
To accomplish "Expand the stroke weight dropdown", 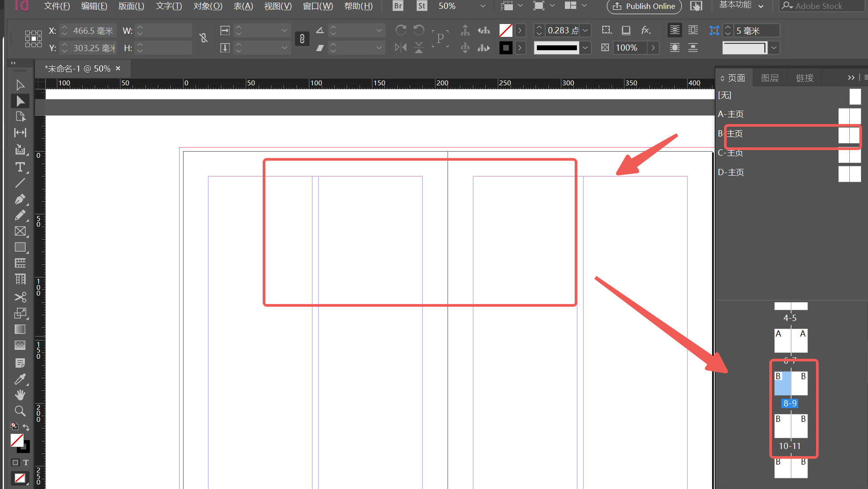I will click(586, 30).
